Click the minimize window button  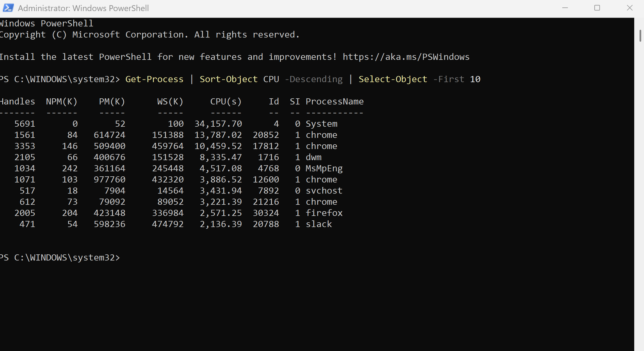coord(565,8)
